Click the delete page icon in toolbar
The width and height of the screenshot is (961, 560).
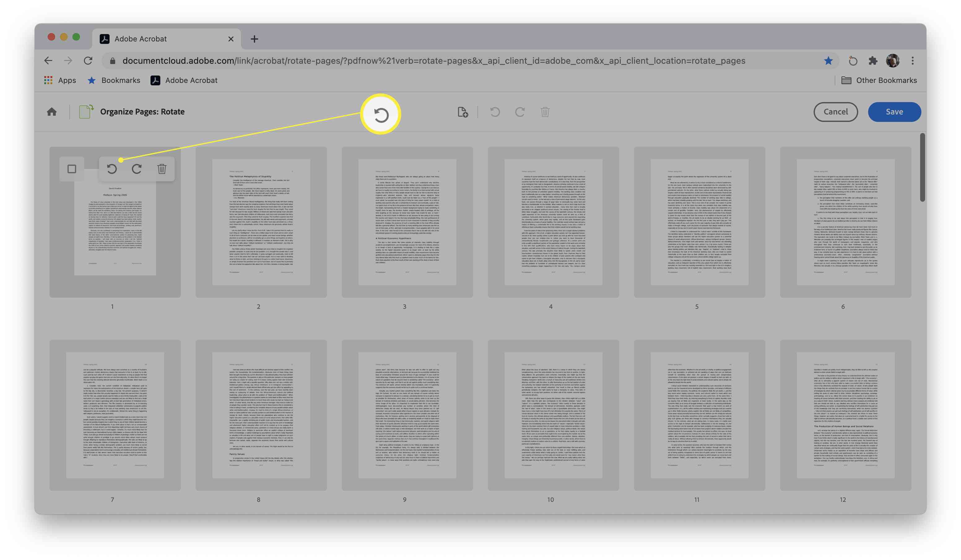point(546,111)
